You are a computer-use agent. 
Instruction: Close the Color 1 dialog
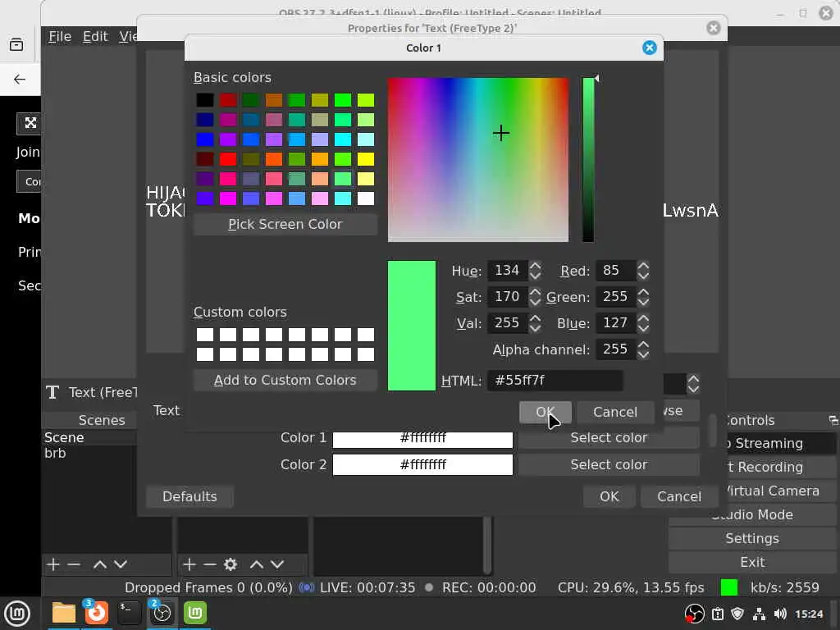(650, 48)
